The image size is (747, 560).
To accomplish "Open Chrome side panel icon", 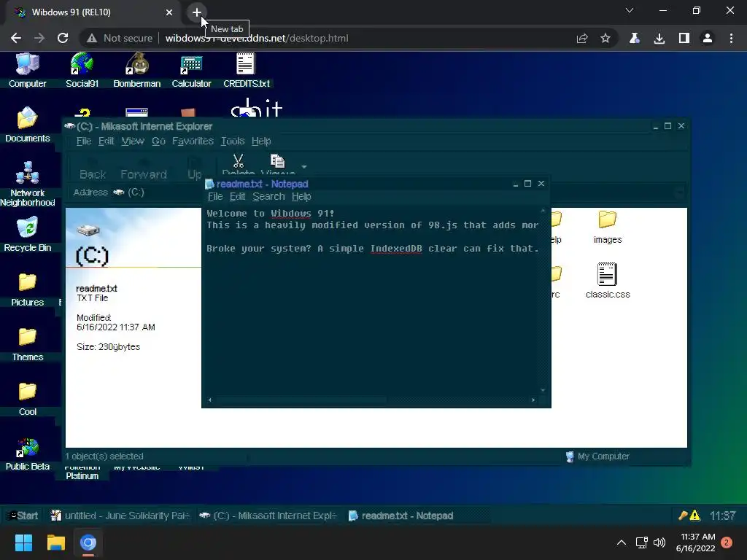I will [x=684, y=38].
